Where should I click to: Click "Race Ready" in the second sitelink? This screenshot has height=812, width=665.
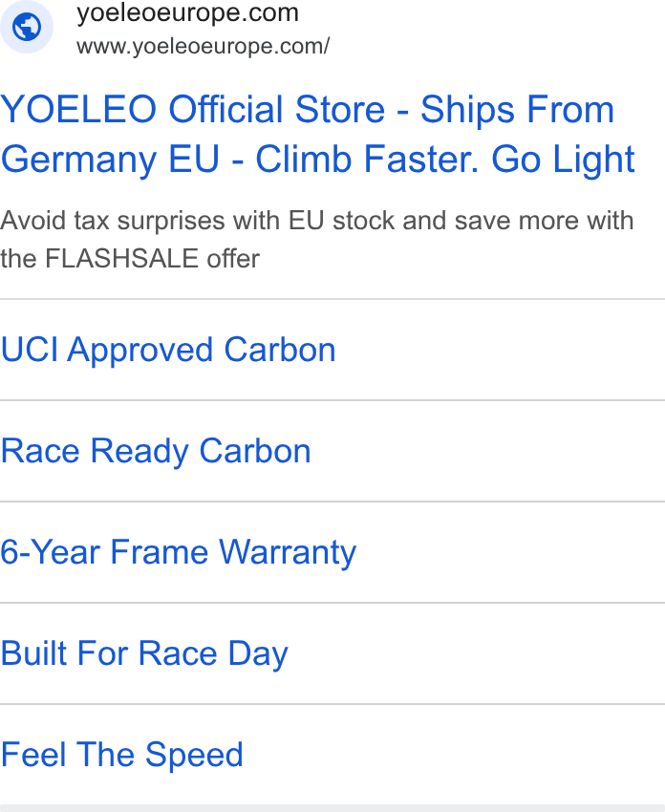coord(95,452)
